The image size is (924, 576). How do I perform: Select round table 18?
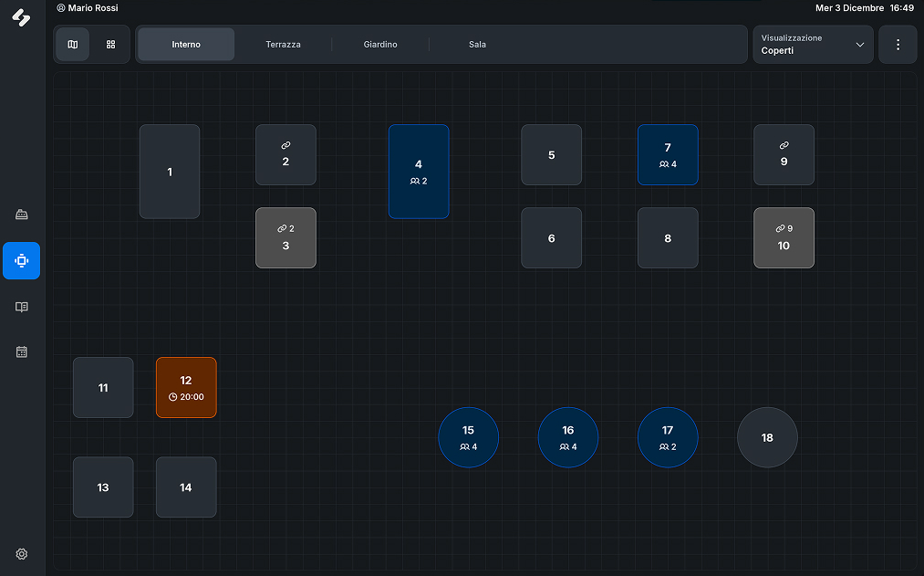767,437
